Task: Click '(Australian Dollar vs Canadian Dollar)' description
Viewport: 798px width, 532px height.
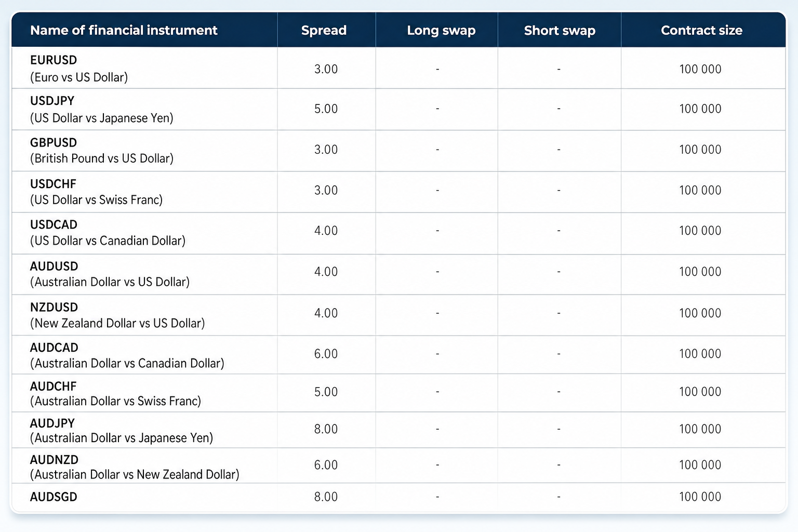Action: (127, 363)
